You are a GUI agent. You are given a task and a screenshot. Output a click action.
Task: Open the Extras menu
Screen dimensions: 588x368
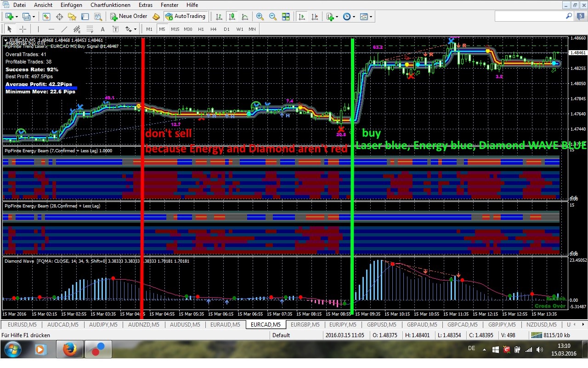click(x=146, y=5)
